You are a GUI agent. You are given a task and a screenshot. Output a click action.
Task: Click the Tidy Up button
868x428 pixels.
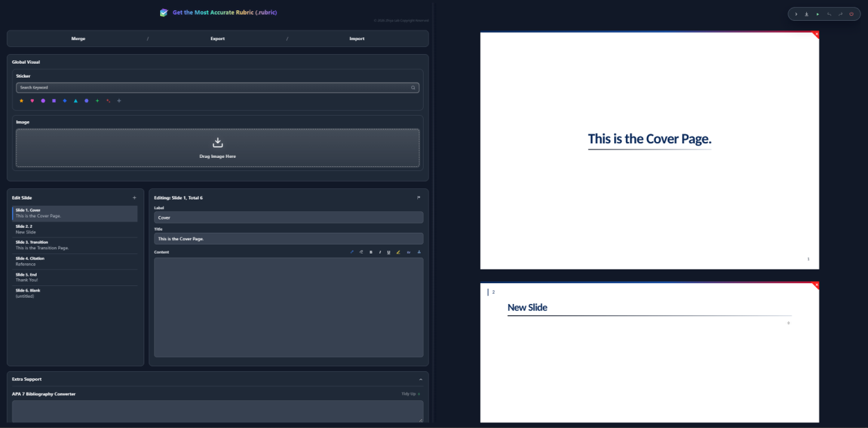pyautogui.click(x=410, y=394)
